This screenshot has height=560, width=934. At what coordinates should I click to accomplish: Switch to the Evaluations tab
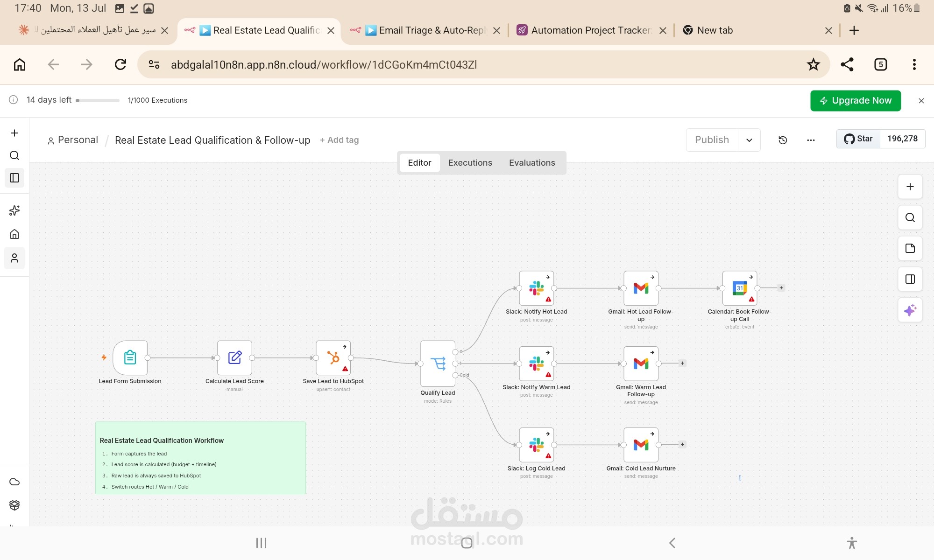point(532,163)
